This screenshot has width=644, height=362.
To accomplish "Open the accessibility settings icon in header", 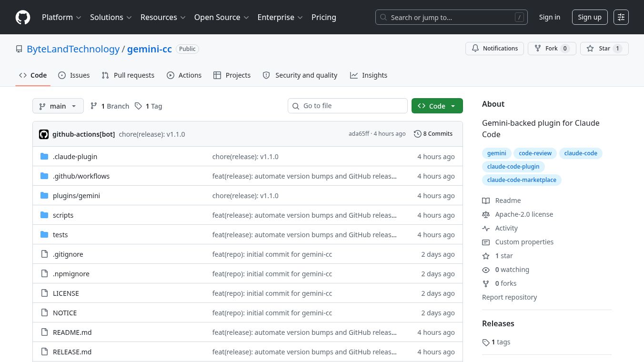I will click(x=621, y=17).
